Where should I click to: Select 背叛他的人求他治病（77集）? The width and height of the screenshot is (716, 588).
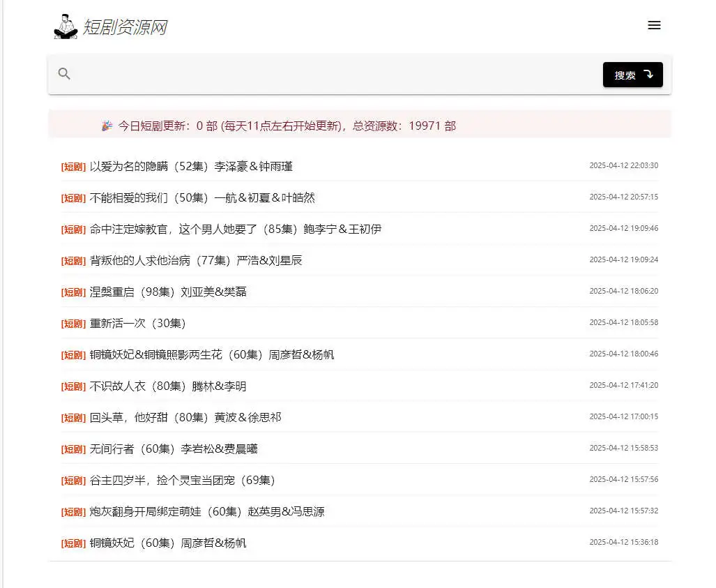point(196,261)
